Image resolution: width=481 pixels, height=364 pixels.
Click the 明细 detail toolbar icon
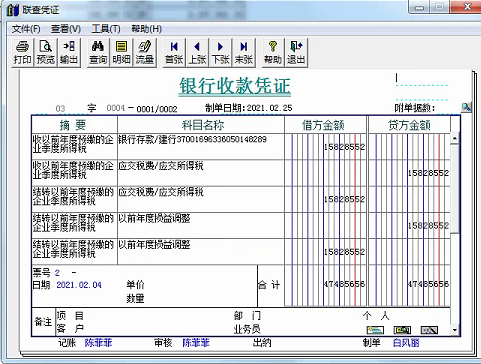[x=121, y=52]
